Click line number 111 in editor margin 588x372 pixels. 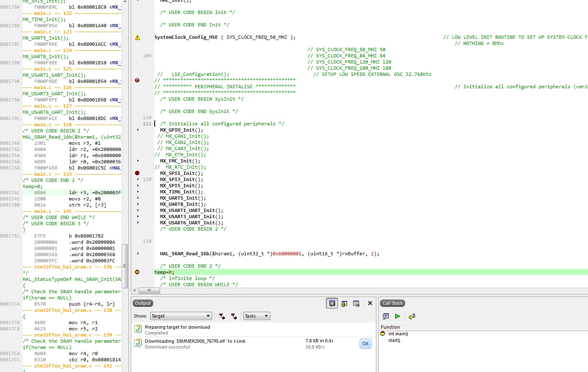pos(147,124)
